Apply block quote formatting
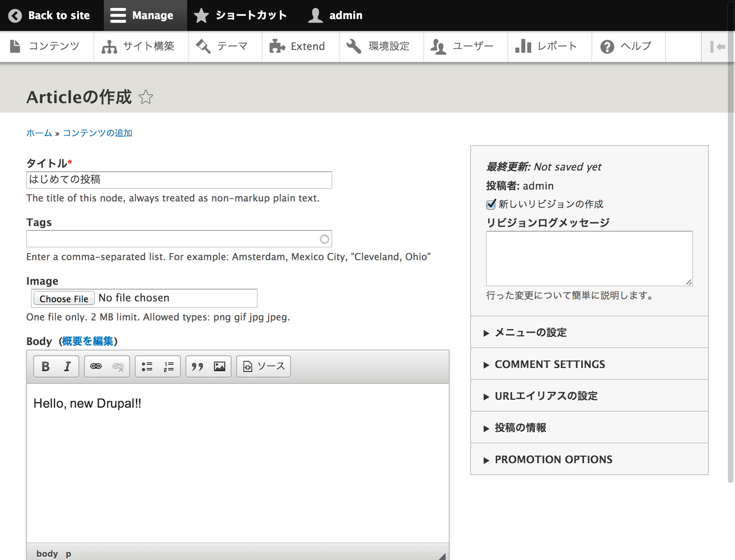The width and height of the screenshot is (735, 560). click(x=197, y=366)
